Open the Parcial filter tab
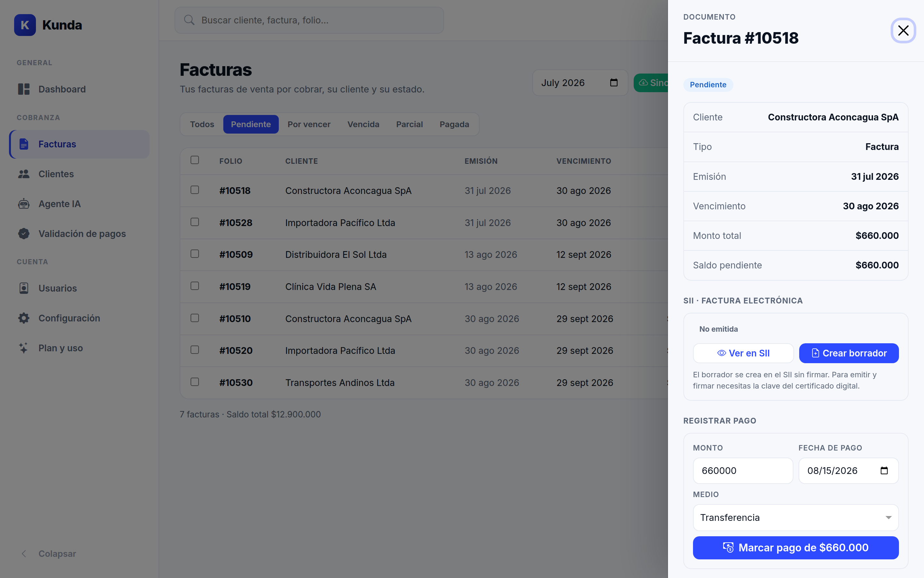Image resolution: width=924 pixels, height=578 pixels. pyautogui.click(x=409, y=124)
